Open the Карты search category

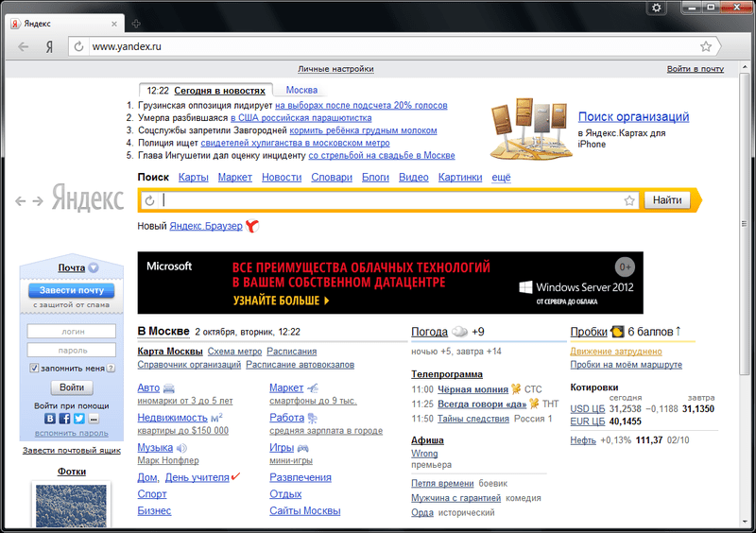[193, 178]
